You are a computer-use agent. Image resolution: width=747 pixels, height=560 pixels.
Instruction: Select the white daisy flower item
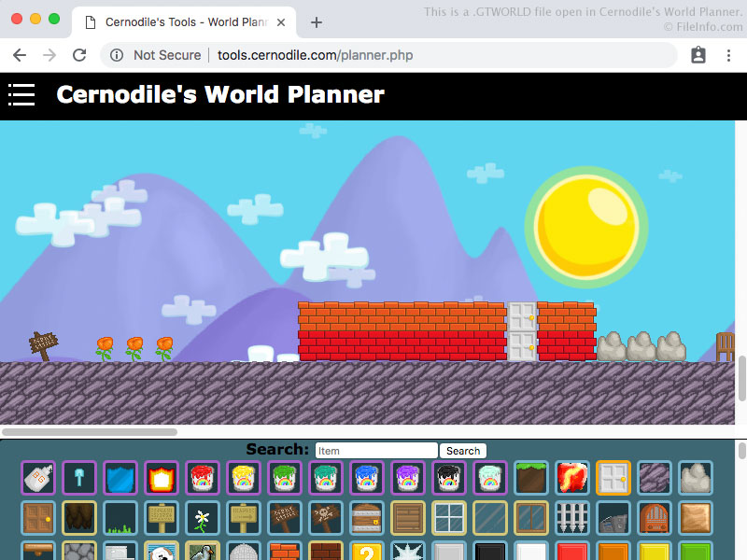click(203, 518)
